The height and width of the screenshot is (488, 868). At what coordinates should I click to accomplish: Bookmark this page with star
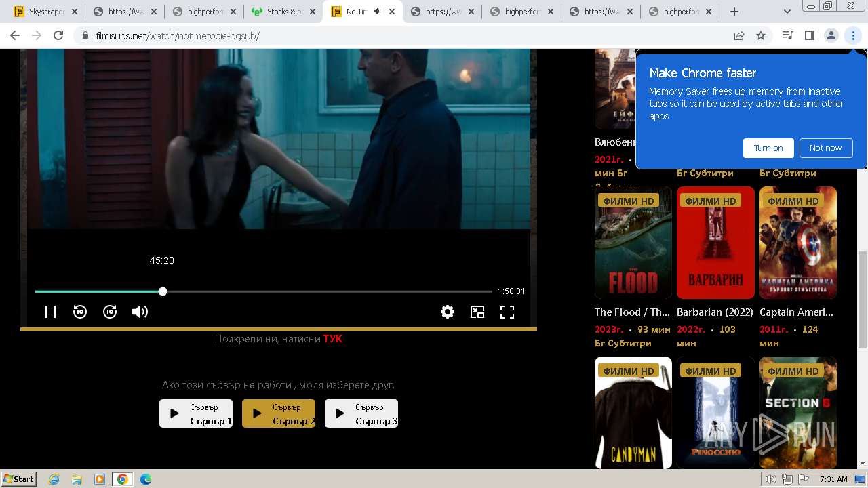pyautogui.click(x=761, y=35)
